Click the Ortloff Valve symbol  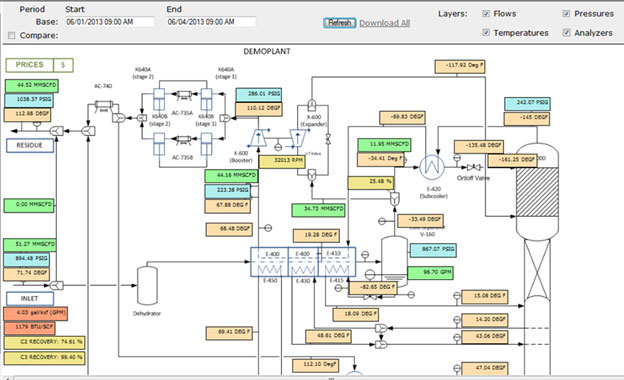[474, 168]
